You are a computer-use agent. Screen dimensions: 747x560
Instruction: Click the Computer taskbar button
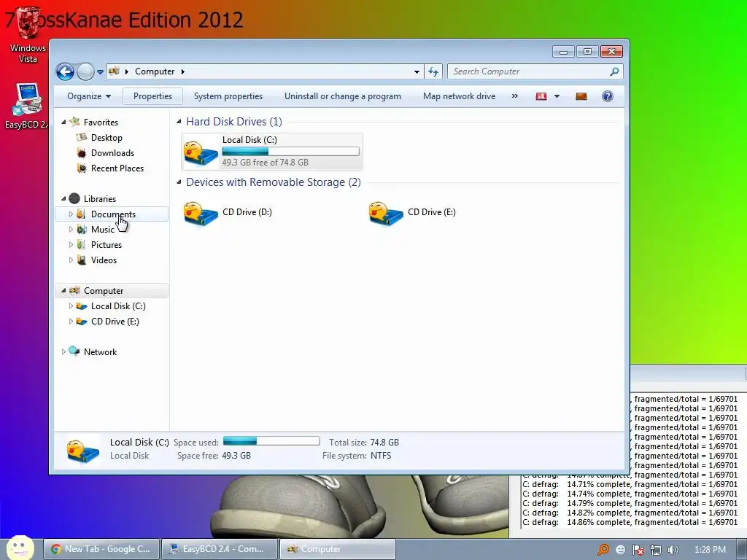337,549
